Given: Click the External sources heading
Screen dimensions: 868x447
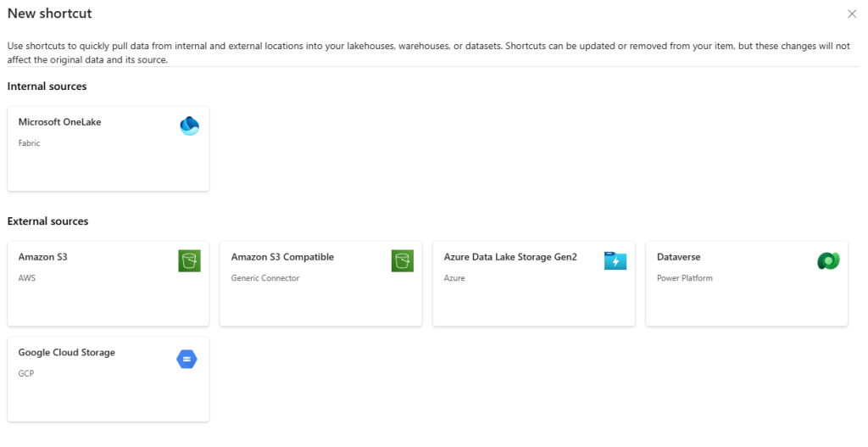Looking at the screenshot, I should pyautogui.click(x=47, y=221).
